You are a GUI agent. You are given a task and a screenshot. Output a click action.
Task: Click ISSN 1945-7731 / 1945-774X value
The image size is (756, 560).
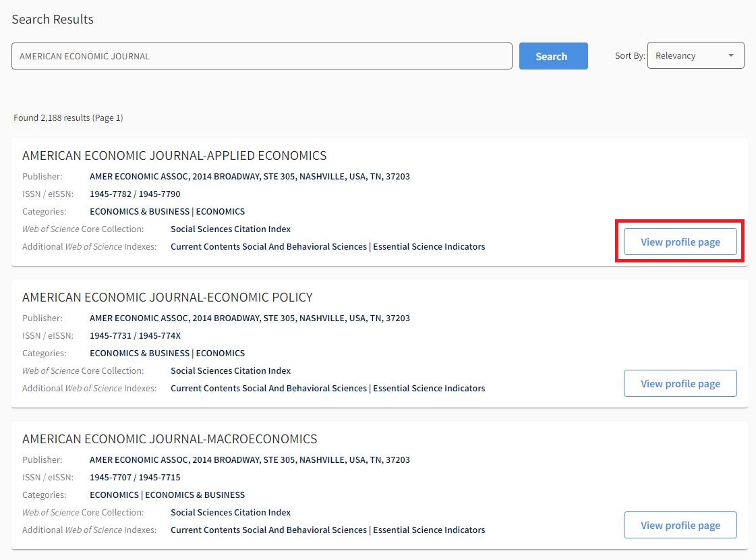pos(135,335)
